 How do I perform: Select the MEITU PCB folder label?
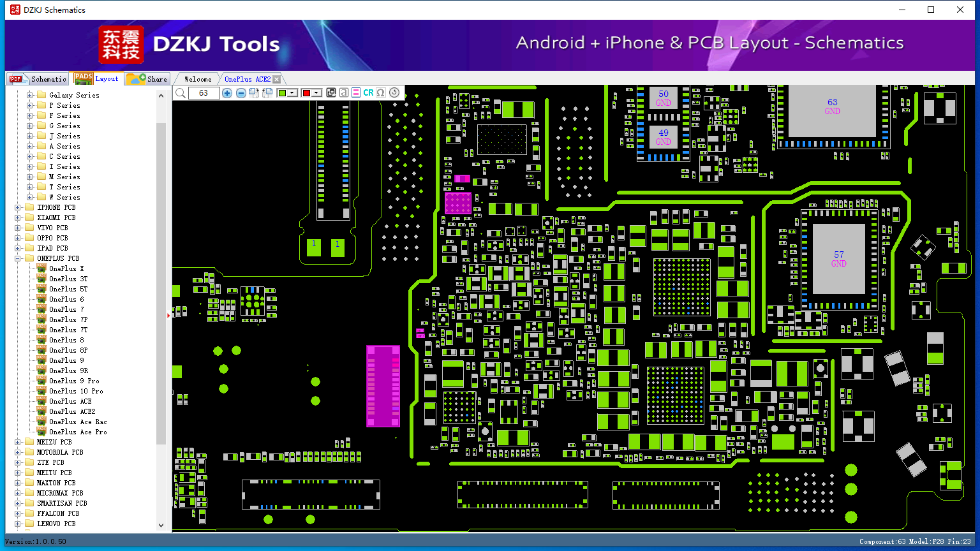point(54,473)
